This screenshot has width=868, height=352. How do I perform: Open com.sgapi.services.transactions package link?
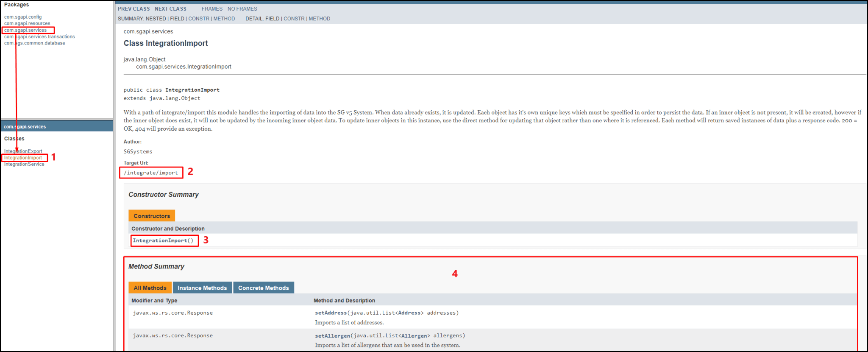[x=39, y=36]
